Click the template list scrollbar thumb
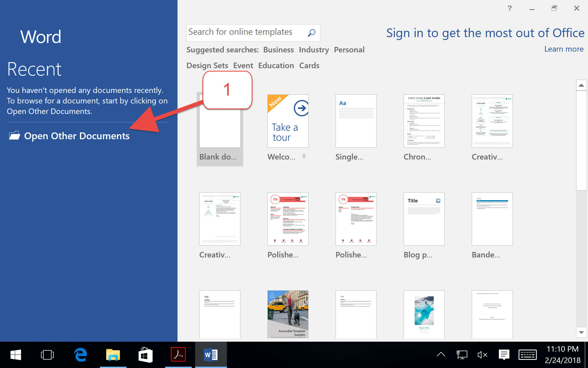Viewport: 588px width, 368px height. [581, 140]
